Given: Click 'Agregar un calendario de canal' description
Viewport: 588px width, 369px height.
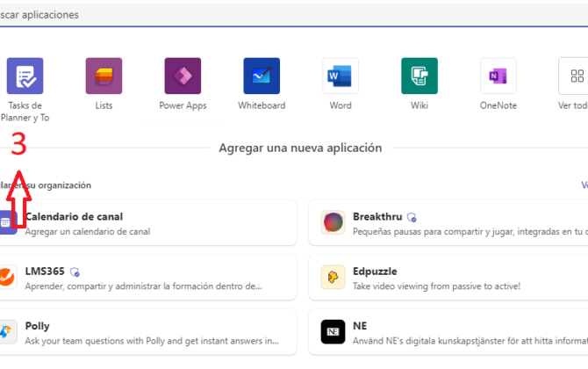Looking at the screenshot, I should click(88, 232).
